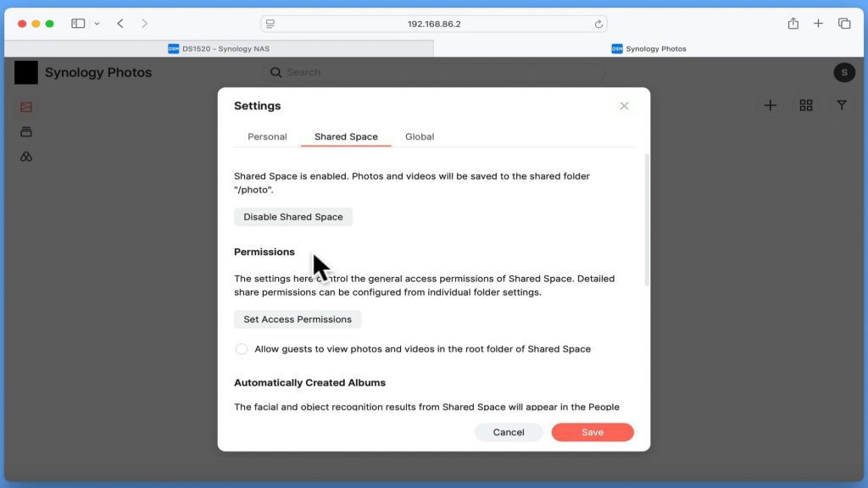The width and height of the screenshot is (868, 488).
Task: Click Set Access Permissions button
Action: tap(298, 319)
